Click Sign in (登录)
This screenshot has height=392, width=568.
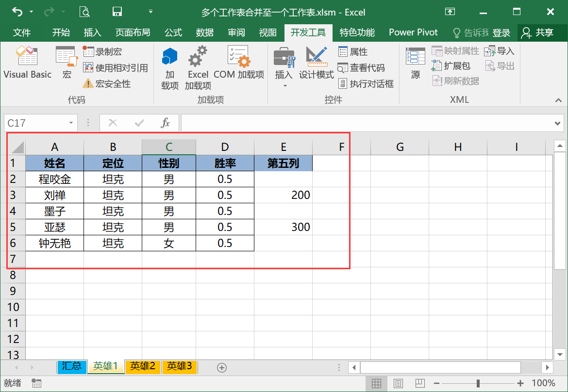[501, 33]
